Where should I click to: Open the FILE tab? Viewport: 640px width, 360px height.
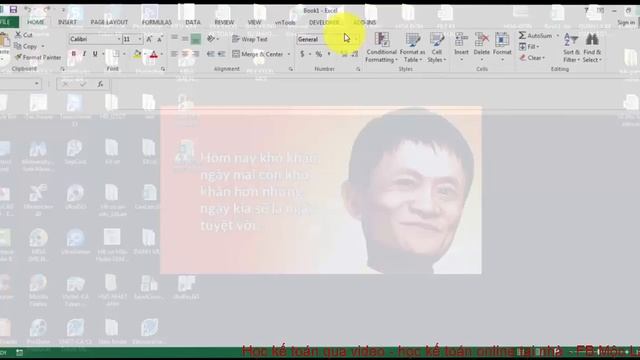pyautogui.click(x=6, y=22)
